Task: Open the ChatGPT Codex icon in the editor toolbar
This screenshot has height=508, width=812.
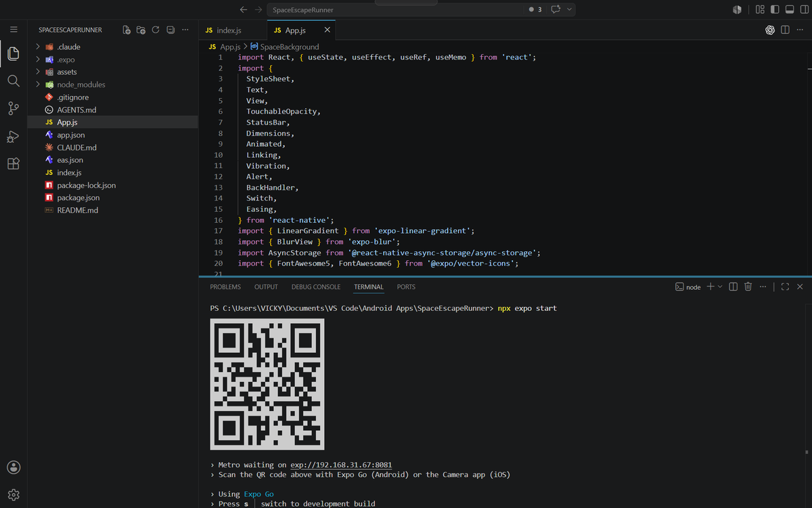Action: coord(770,30)
